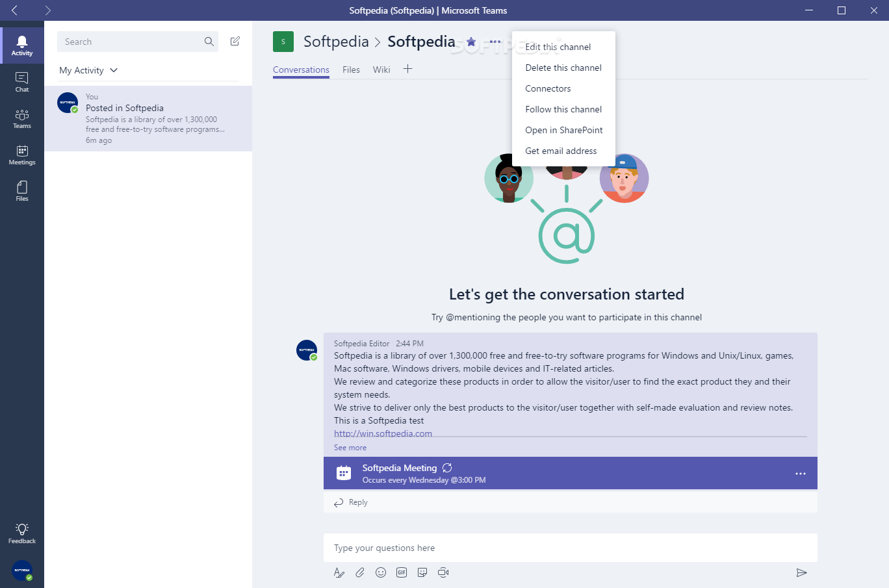
Task: Go forward with the right arrow in title bar
Action: point(47,10)
